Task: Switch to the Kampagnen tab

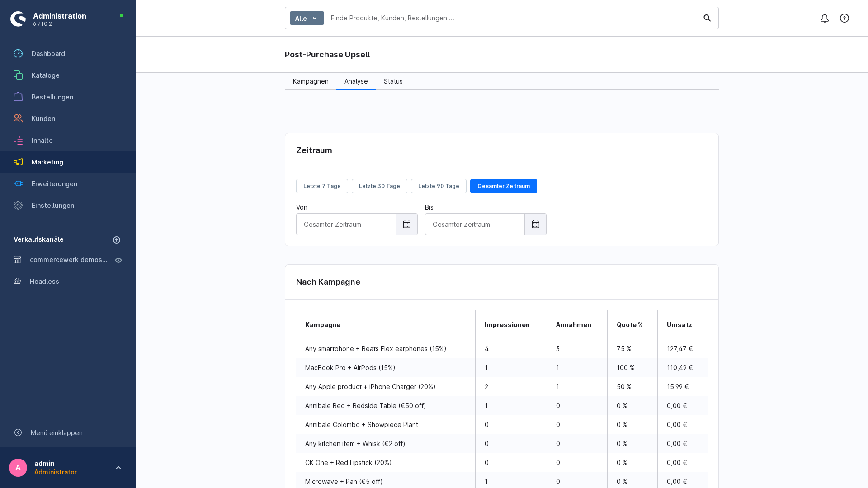Action: pos(311,81)
